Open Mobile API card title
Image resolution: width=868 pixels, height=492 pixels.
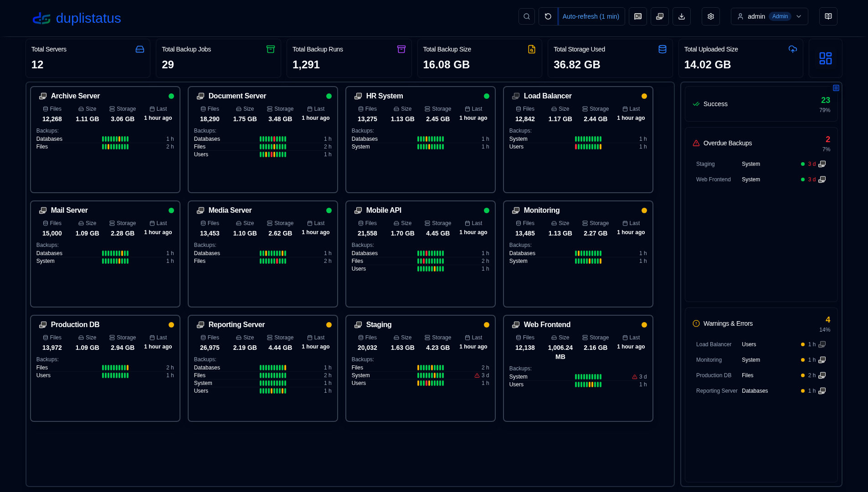[384, 210]
